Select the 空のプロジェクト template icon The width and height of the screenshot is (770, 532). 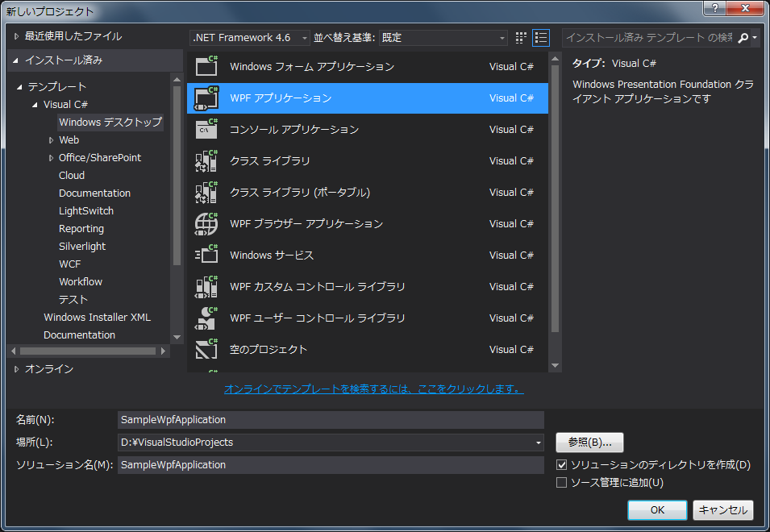pyautogui.click(x=206, y=349)
